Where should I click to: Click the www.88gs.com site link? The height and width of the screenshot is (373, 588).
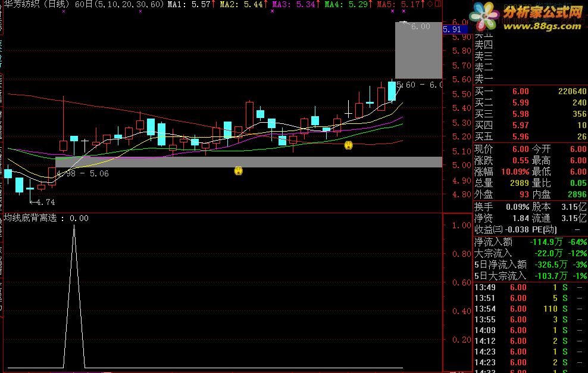(542, 26)
